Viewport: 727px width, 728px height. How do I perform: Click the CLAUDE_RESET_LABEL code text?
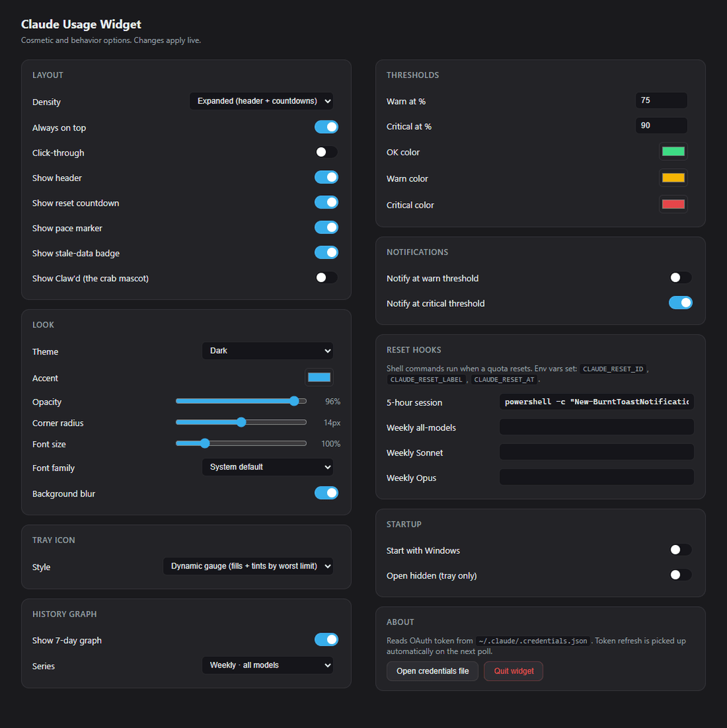pos(426,379)
